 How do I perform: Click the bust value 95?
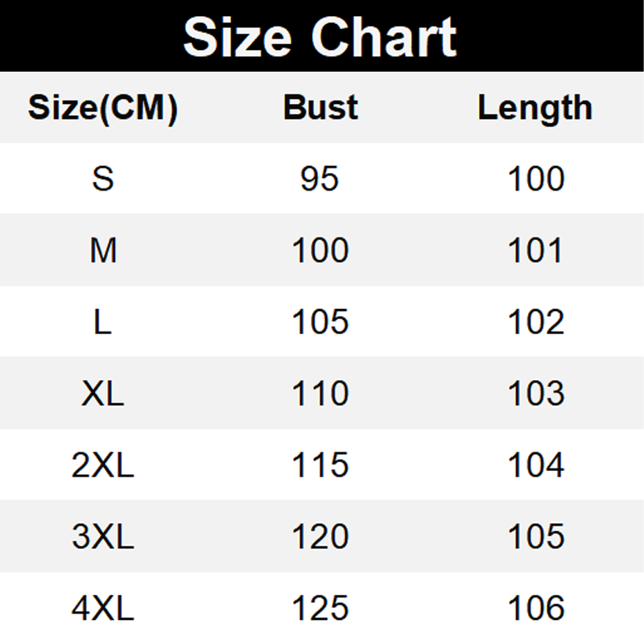(x=320, y=179)
